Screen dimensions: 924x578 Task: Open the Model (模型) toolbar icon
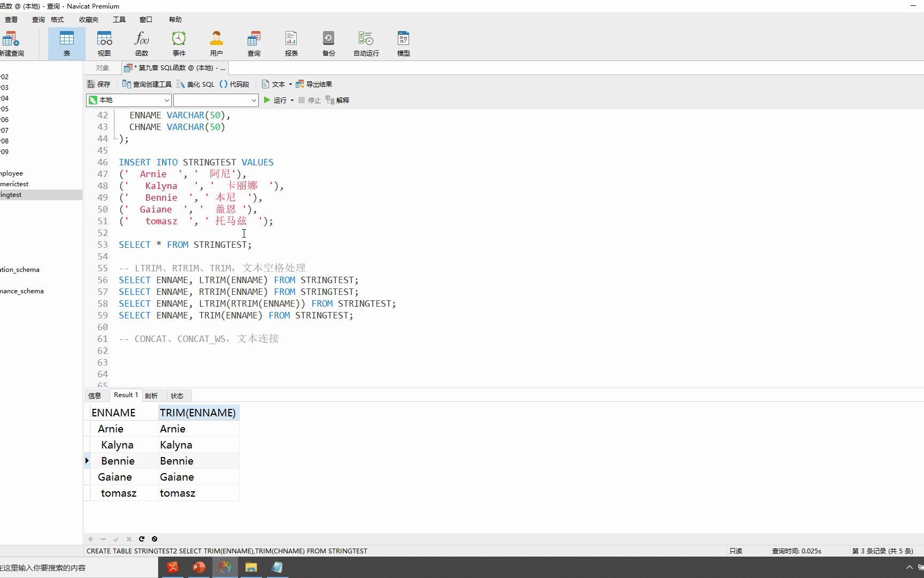coord(404,43)
